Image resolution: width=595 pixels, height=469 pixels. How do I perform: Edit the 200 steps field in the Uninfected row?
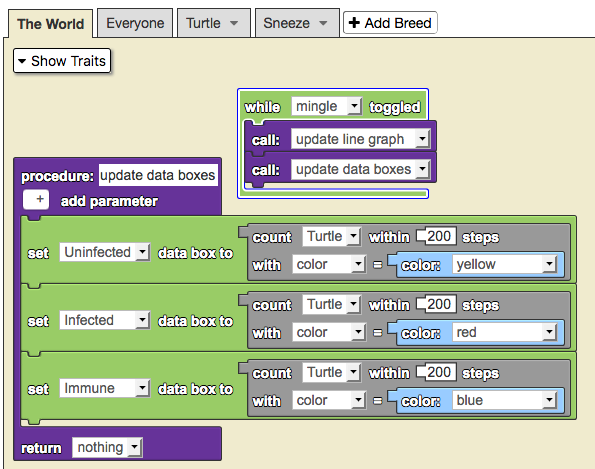coord(439,236)
